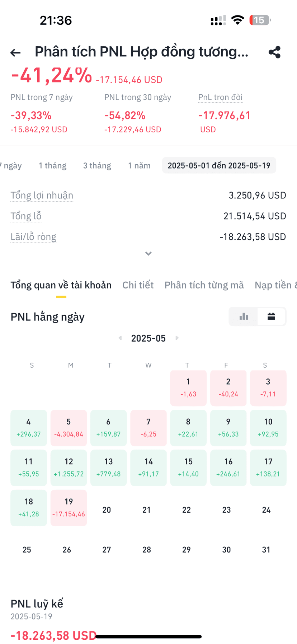This screenshot has width=297, height=644.
Task: Tap the battery indicator in status bar
Action: click(260, 20)
